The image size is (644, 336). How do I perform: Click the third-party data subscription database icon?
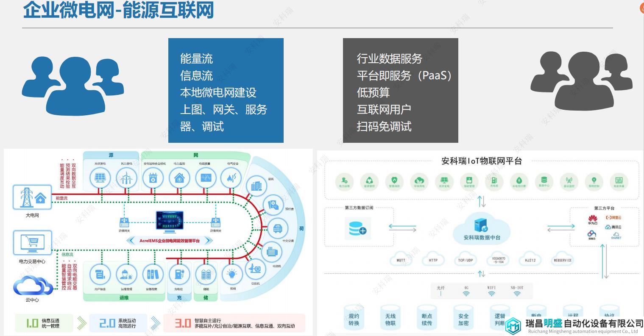[357, 229]
